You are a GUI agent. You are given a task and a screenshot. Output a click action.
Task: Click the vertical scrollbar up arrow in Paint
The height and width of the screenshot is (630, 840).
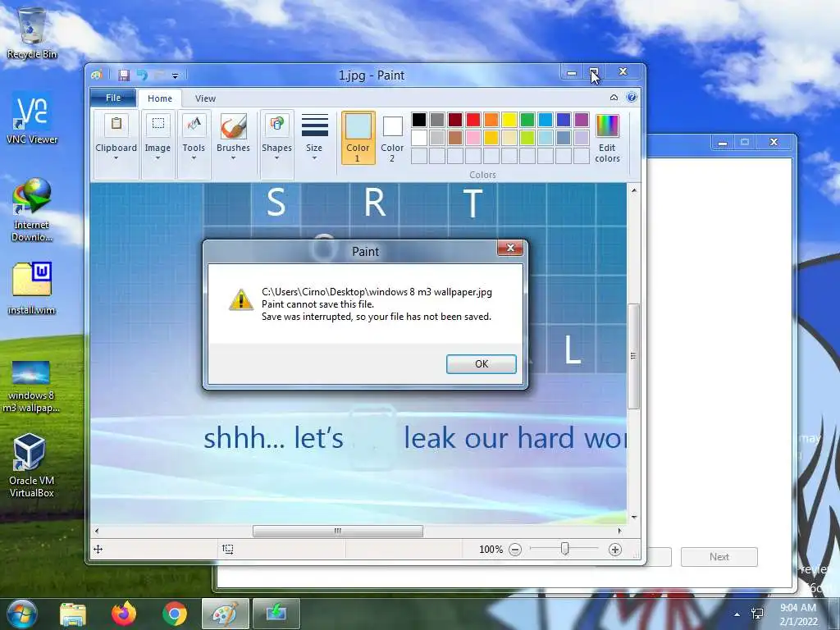click(634, 190)
